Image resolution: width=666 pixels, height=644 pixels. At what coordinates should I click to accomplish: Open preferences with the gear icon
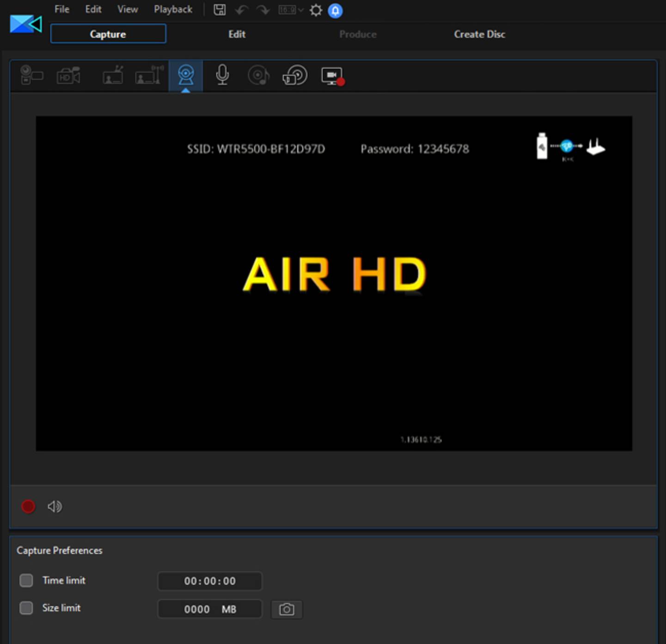[316, 10]
